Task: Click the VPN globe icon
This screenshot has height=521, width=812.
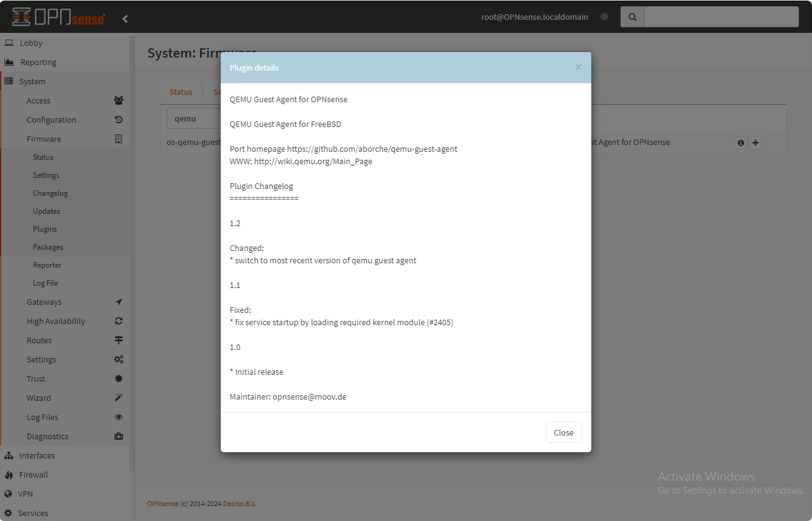Action: coord(9,494)
